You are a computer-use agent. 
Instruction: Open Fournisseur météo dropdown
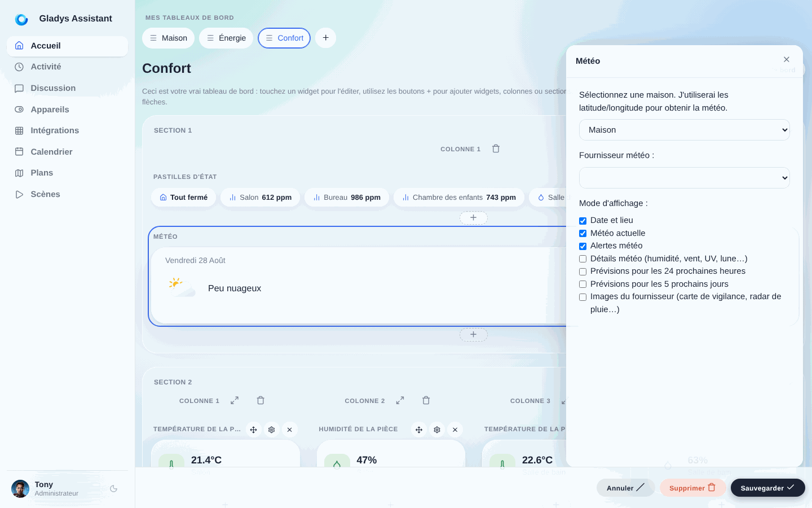685,178
